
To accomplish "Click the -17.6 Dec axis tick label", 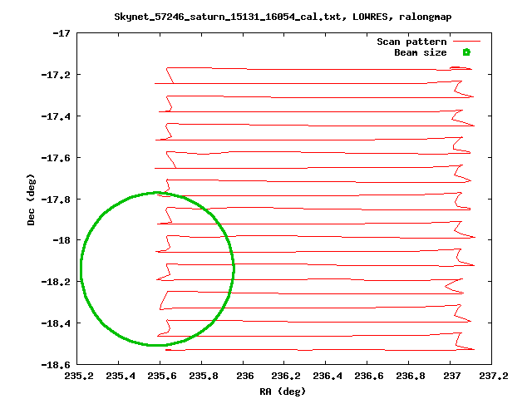I will point(56,158).
